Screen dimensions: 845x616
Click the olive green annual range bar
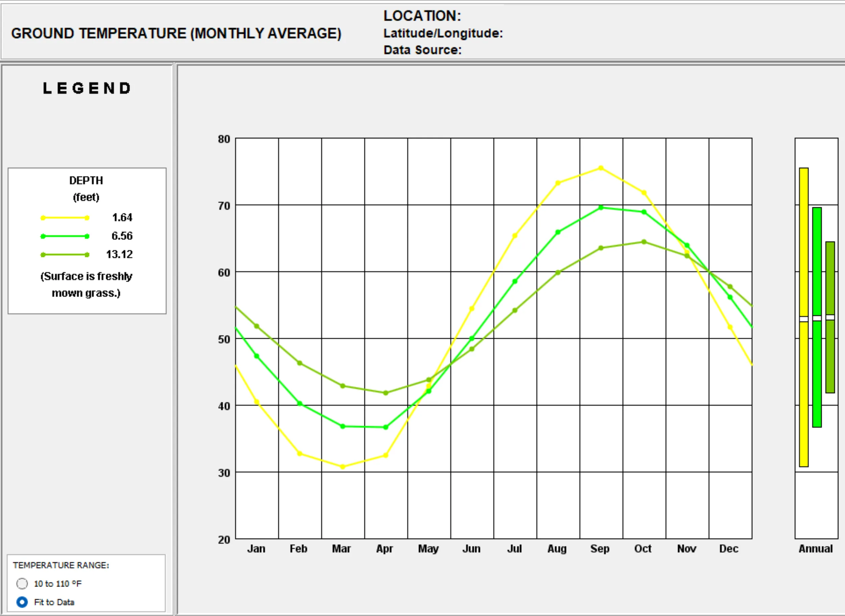830,317
